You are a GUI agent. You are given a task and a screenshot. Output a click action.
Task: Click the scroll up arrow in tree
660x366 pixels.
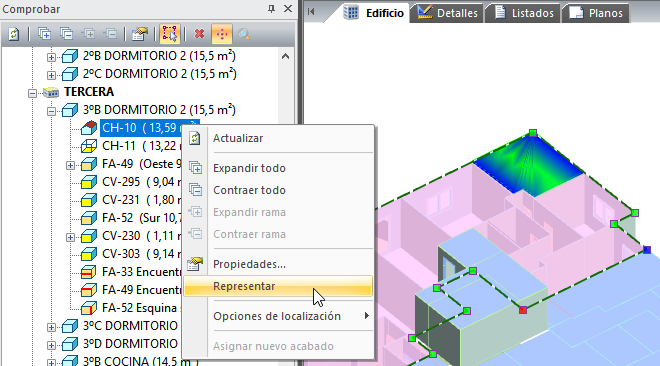tap(285, 56)
